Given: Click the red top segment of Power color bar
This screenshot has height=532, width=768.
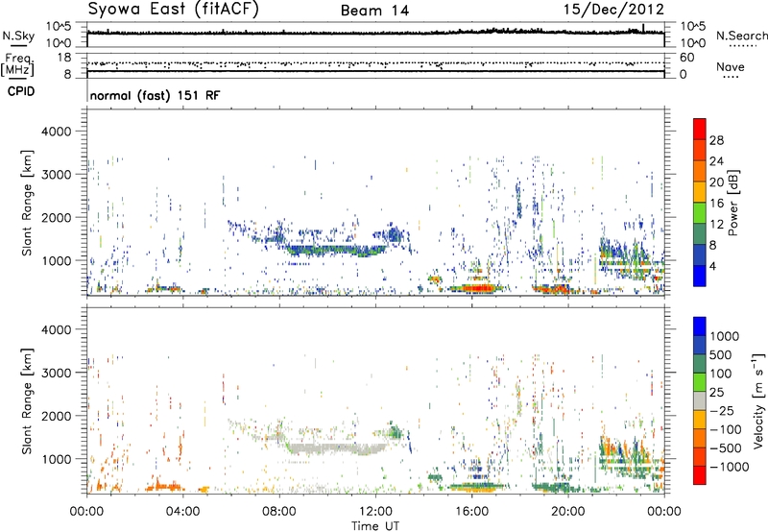Looking at the screenshot, I should pyautogui.click(x=700, y=129).
